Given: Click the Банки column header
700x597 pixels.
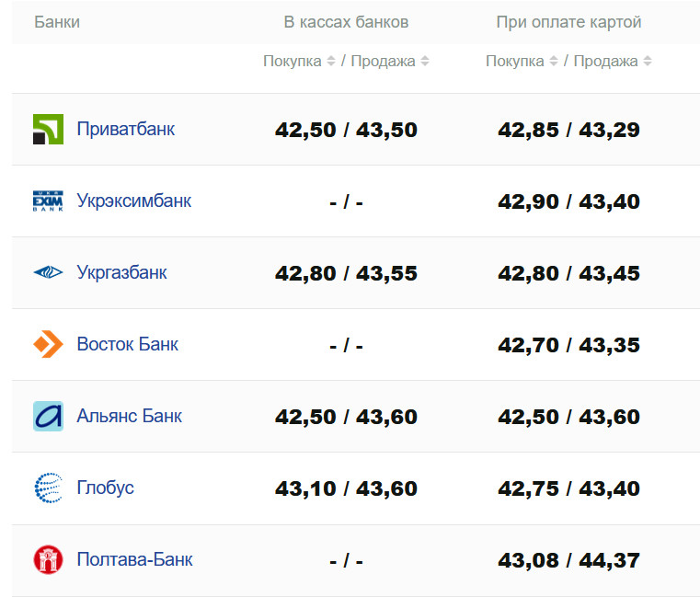Looking at the screenshot, I should [x=57, y=22].
